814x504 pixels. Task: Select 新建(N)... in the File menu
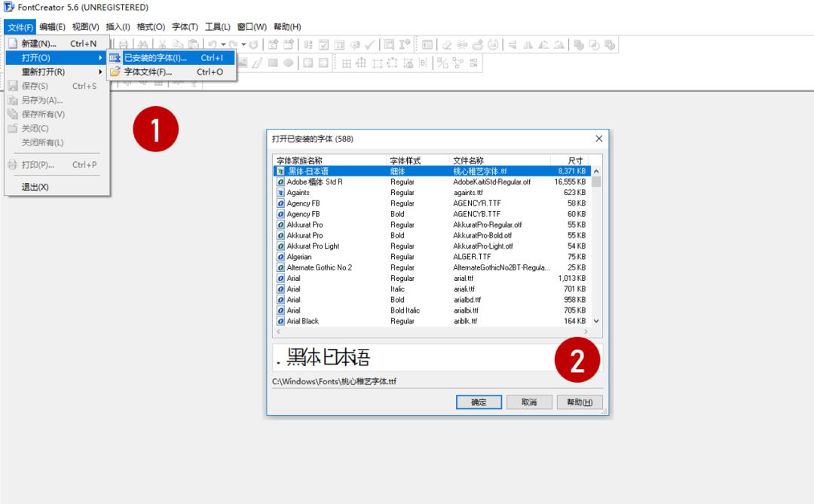pyautogui.click(x=57, y=44)
